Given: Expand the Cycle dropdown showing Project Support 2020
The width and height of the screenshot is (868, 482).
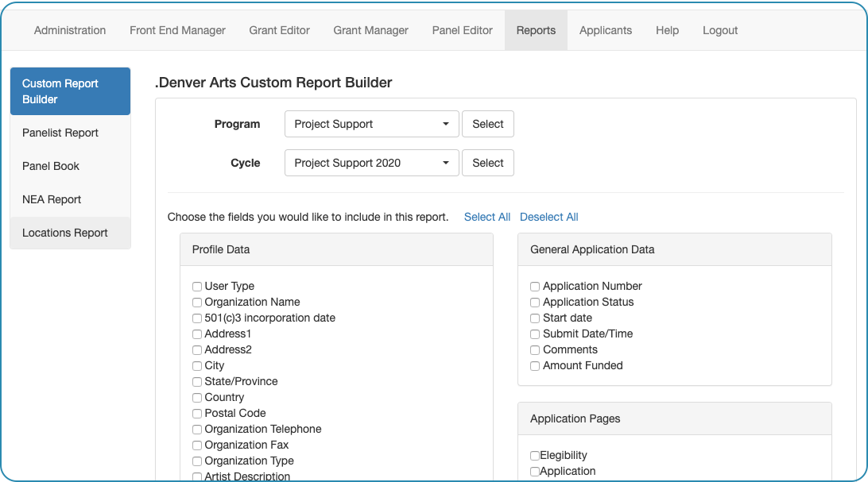Looking at the screenshot, I should [x=371, y=163].
